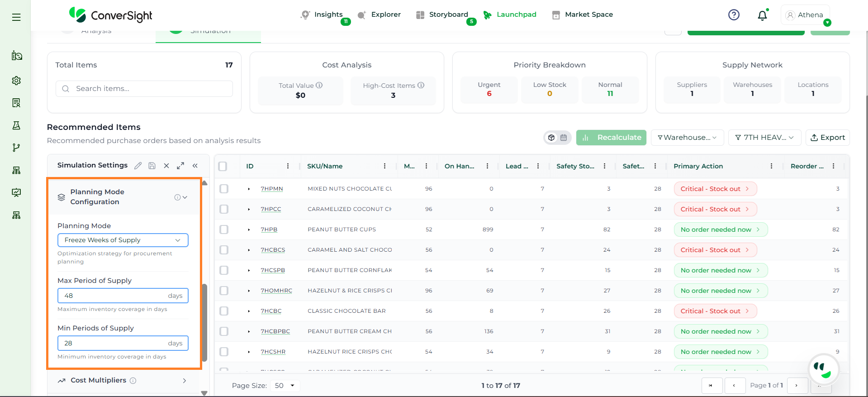This screenshot has width=868, height=397.
Task: Click the save icon in Simulation Settings
Action: 152,166
